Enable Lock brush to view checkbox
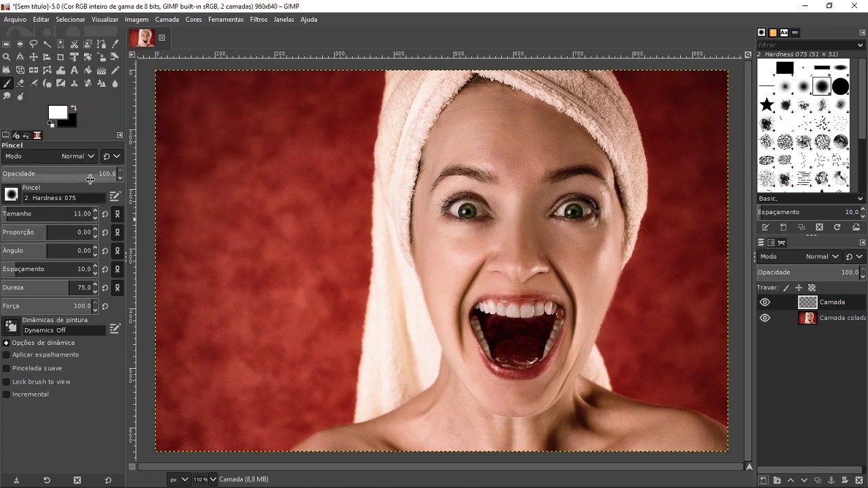 [x=7, y=382]
